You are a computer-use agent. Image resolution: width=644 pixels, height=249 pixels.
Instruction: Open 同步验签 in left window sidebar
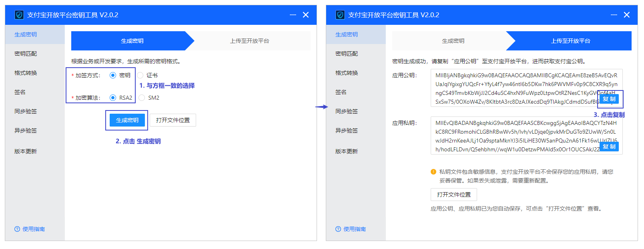35,111
